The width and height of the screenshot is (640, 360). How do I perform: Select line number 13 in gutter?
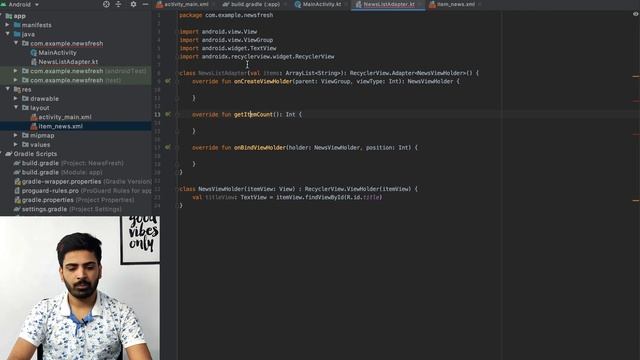[x=157, y=115]
